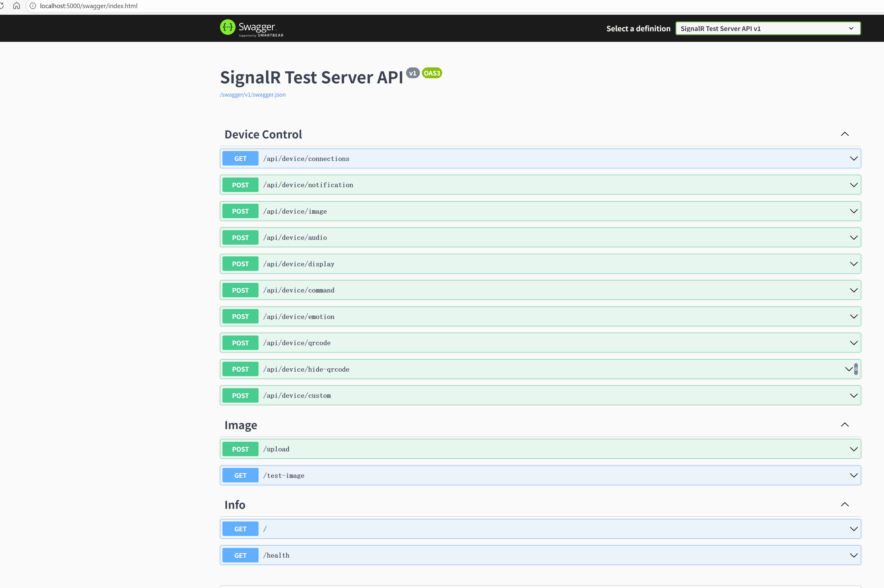Click the site information icon in address bar
Viewport: 884px width, 588px height.
33,6
